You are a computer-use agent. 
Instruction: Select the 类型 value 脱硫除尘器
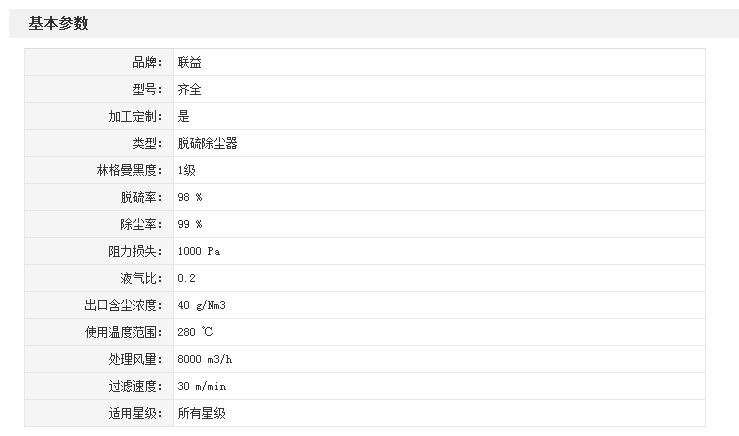pyautogui.click(x=207, y=144)
